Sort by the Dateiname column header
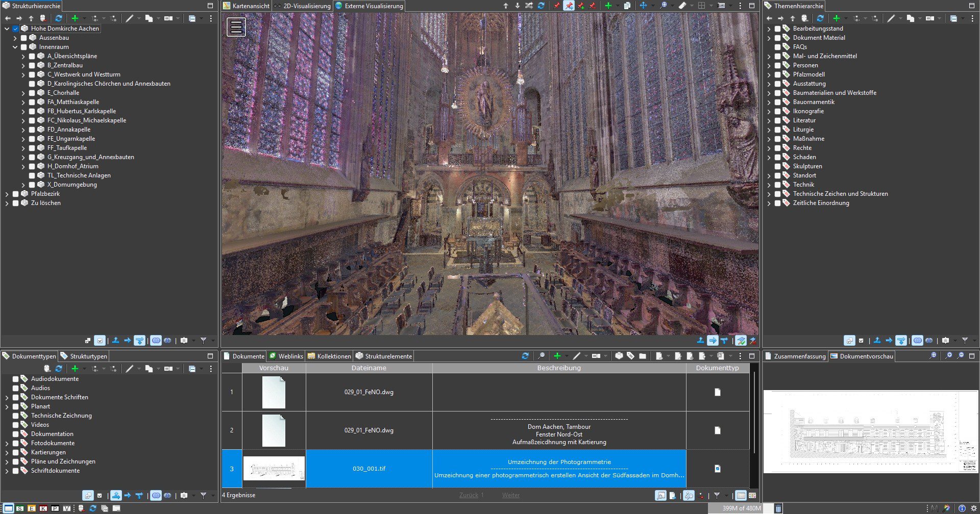The width and height of the screenshot is (980, 514). point(369,368)
